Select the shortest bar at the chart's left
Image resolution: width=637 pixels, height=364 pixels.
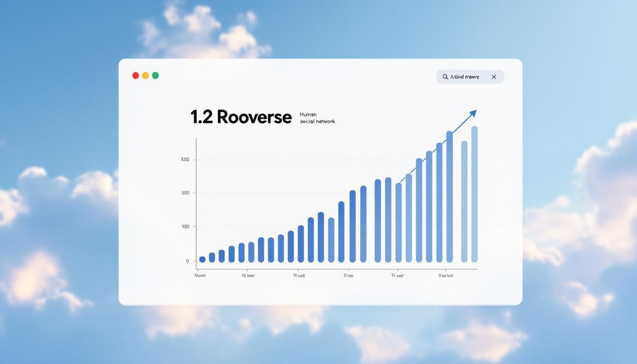pos(201,259)
